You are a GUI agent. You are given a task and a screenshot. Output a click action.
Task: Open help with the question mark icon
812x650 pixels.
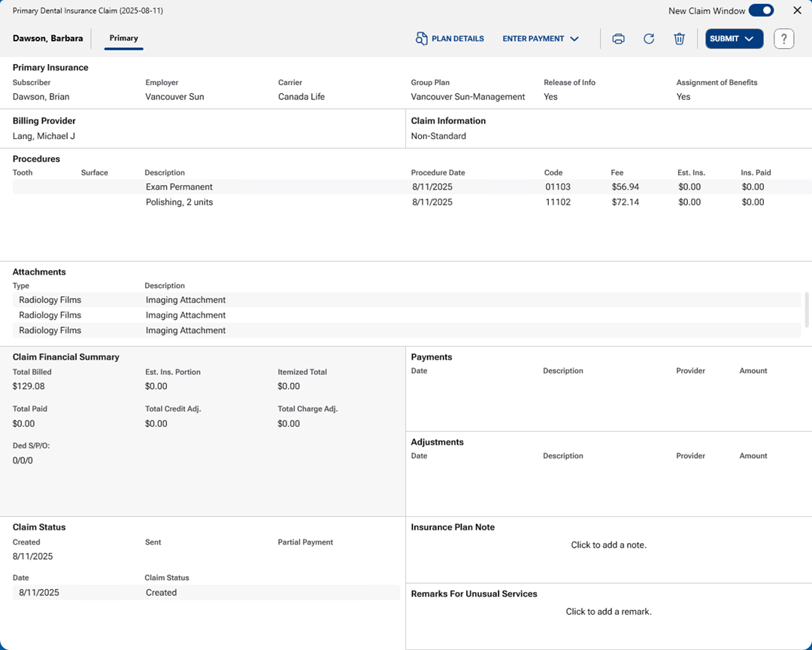point(783,39)
